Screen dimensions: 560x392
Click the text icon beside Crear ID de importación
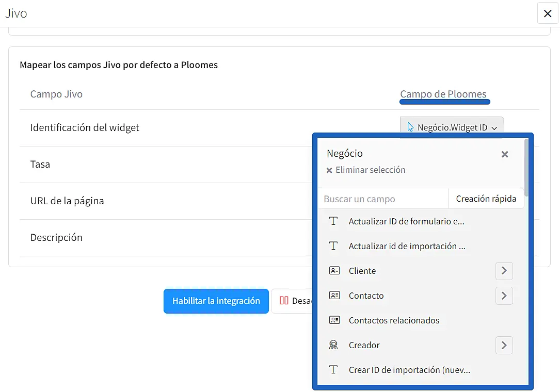click(x=334, y=370)
